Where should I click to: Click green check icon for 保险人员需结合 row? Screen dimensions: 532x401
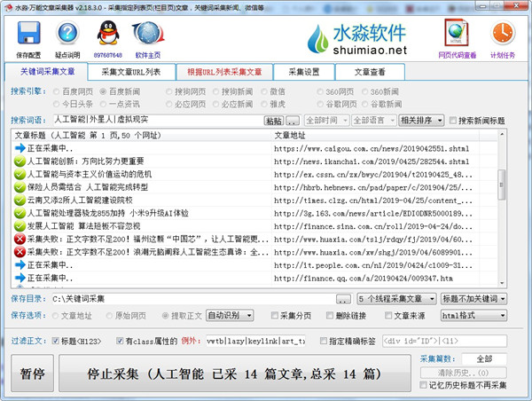click(x=20, y=187)
